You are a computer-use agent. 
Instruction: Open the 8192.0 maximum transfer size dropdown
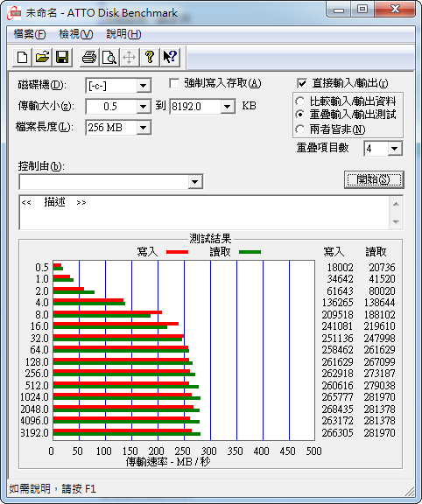coord(228,107)
